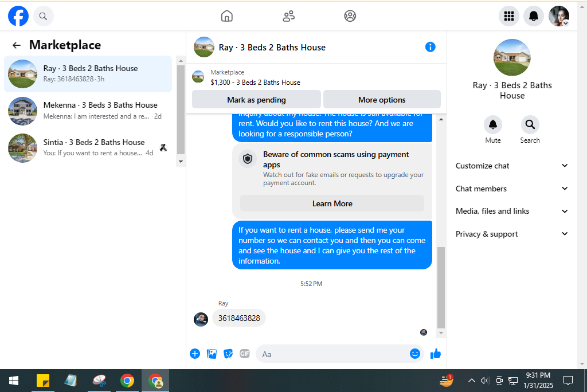Go back using the Marketplace arrow
587x392 pixels.
[17, 45]
